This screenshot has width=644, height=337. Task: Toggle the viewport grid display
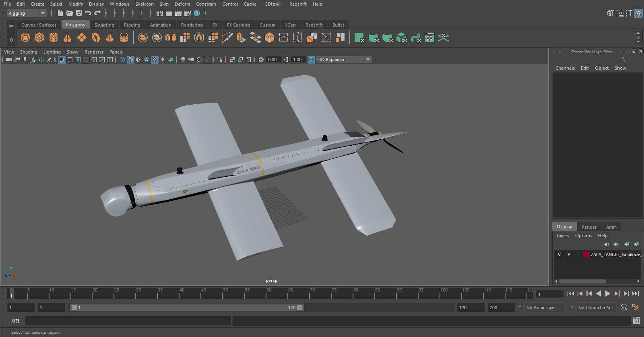tap(62, 60)
